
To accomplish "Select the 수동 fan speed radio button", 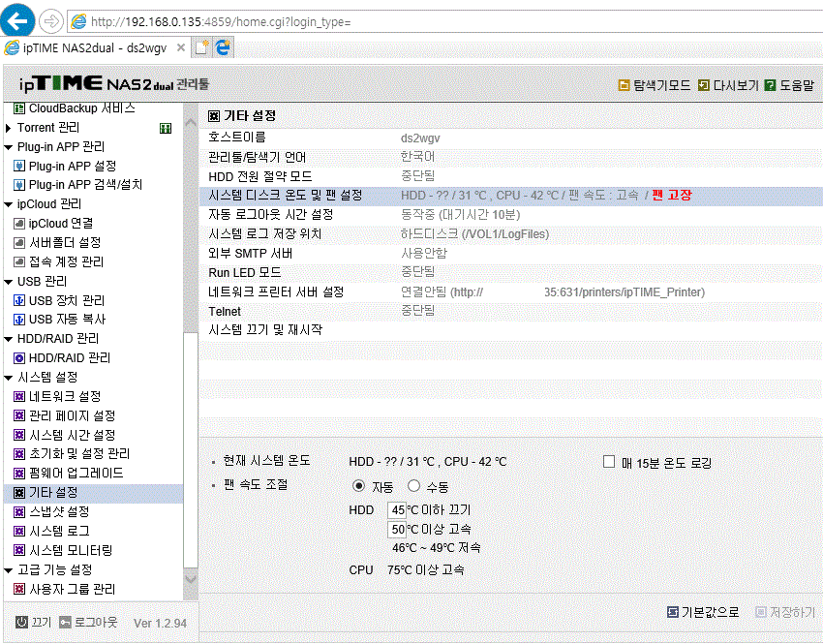I will pyautogui.click(x=413, y=486).
